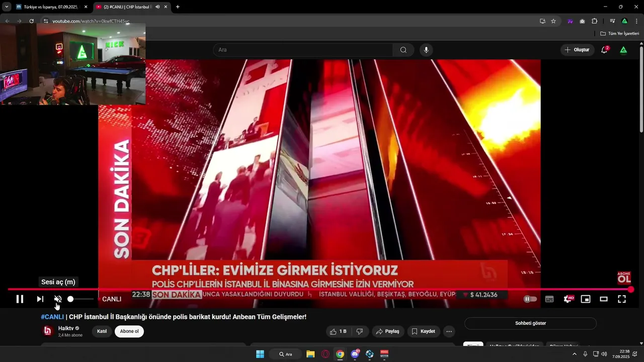Pause the live video
This screenshot has width=644, height=362.
point(20,299)
